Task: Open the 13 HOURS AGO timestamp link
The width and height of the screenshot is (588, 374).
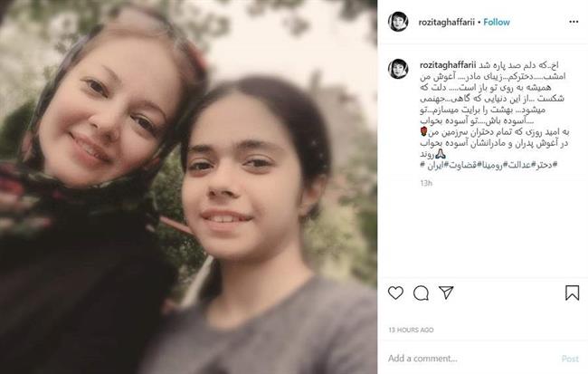Action: [411, 330]
